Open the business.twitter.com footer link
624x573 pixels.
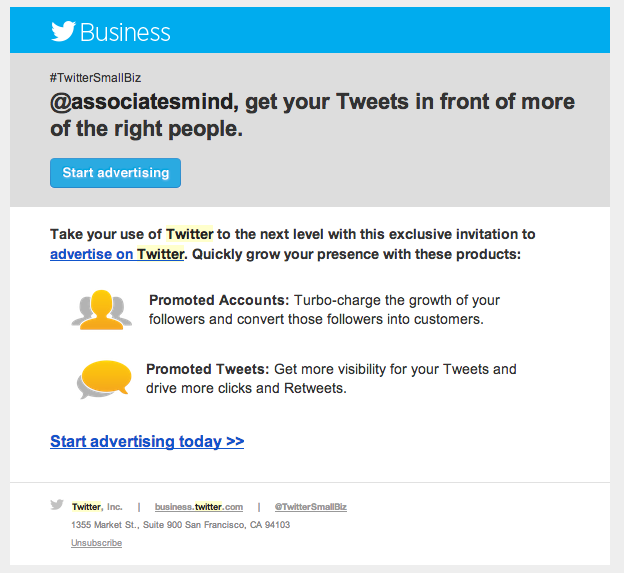199,507
